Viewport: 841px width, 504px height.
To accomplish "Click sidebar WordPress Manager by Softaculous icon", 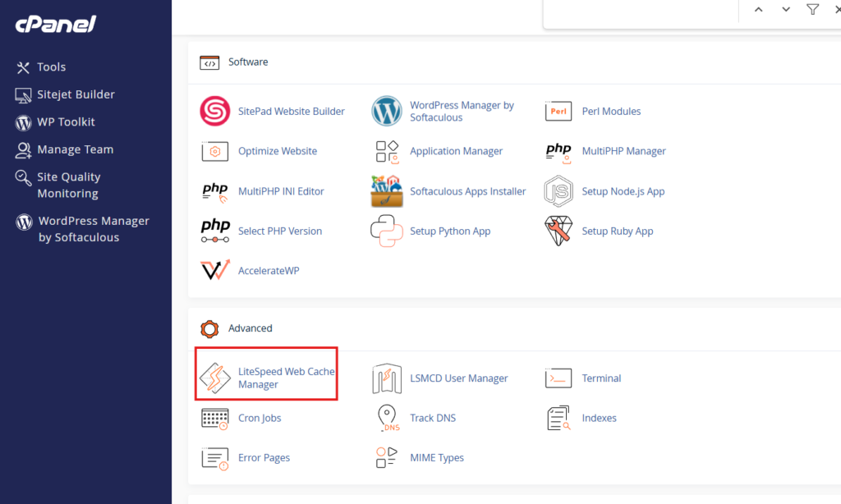I will click(24, 222).
